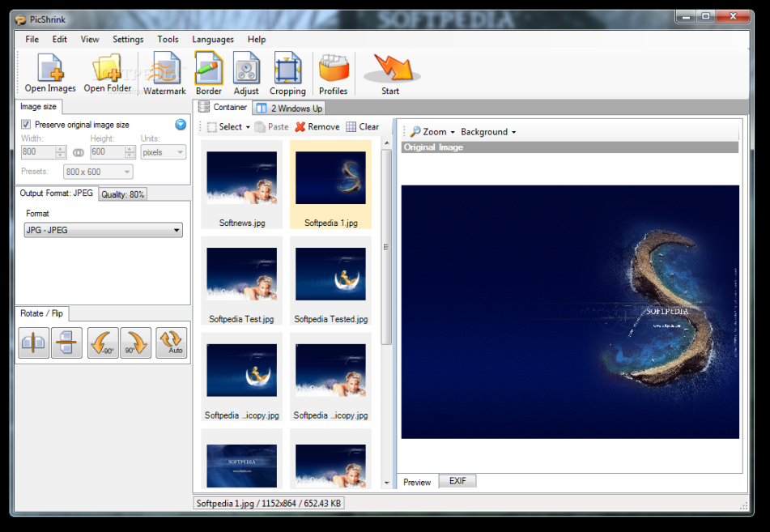Clear the image container
This screenshot has width=770, height=532.
point(363,127)
